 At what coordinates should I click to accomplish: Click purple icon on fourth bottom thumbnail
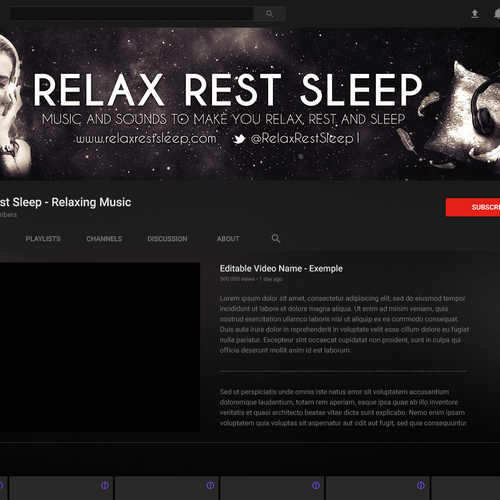(x=421, y=486)
